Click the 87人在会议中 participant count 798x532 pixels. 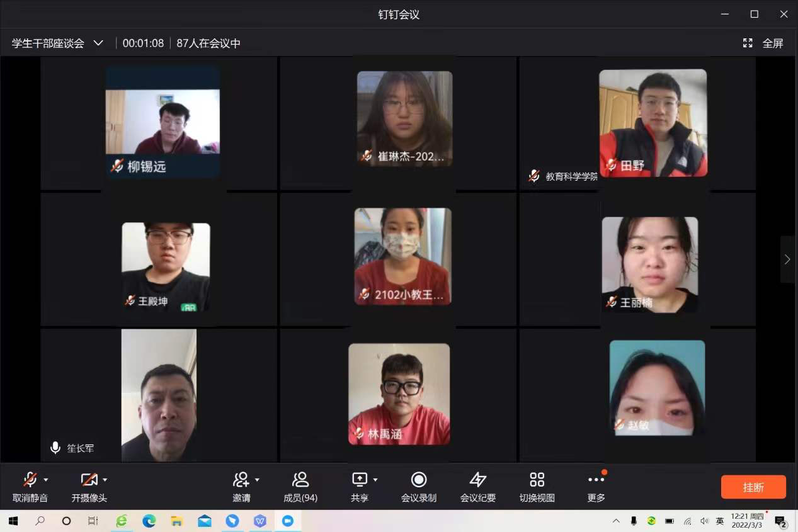coord(208,43)
